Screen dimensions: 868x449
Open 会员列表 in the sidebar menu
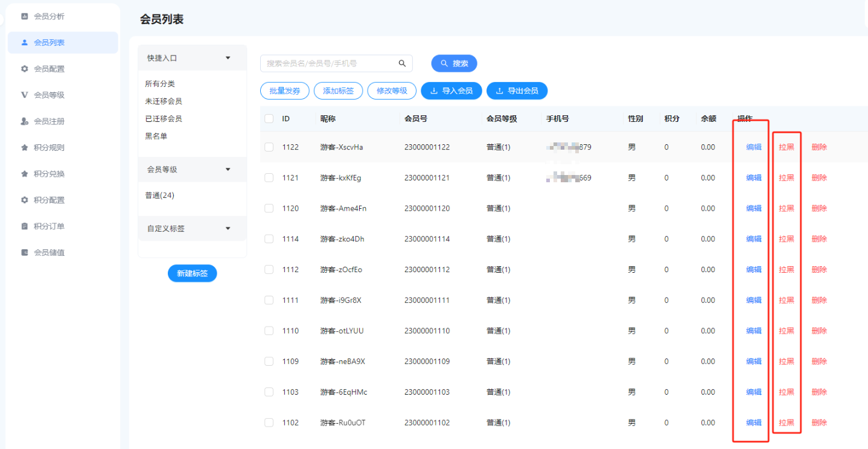[x=63, y=42]
